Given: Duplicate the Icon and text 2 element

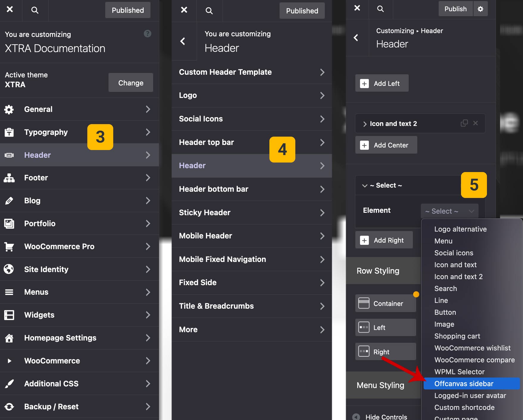Looking at the screenshot, I should click(x=464, y=123).
